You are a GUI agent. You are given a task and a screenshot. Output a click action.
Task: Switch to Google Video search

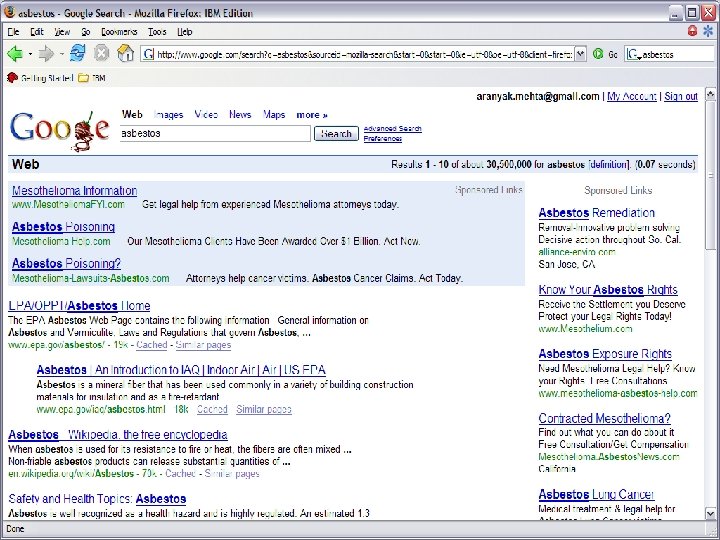coord(206,114)
